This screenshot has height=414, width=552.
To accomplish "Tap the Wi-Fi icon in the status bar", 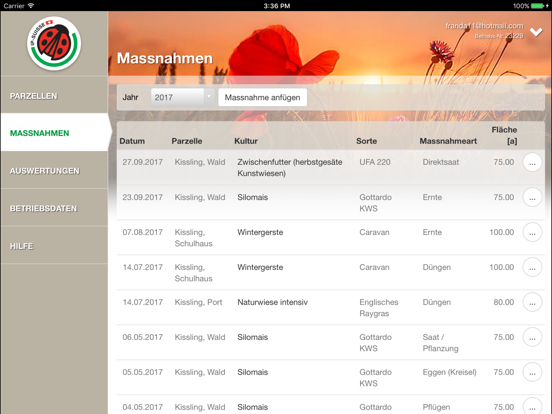I will pos(31,6).
